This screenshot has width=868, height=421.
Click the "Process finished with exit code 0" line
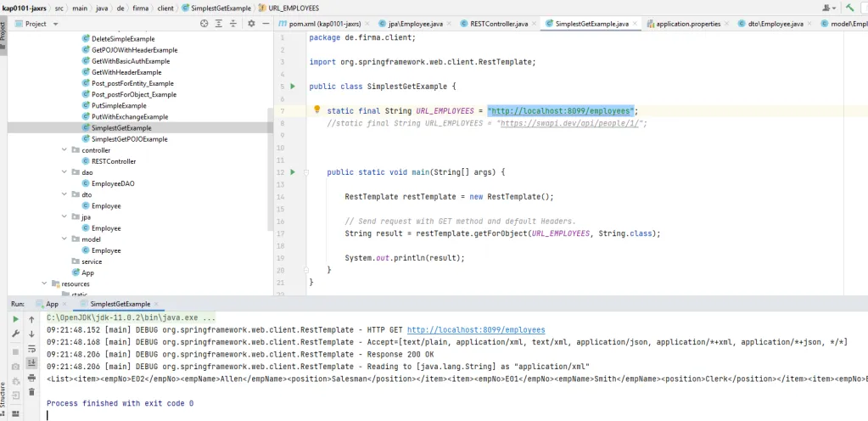pyautogui.click(x=120, y=403)
